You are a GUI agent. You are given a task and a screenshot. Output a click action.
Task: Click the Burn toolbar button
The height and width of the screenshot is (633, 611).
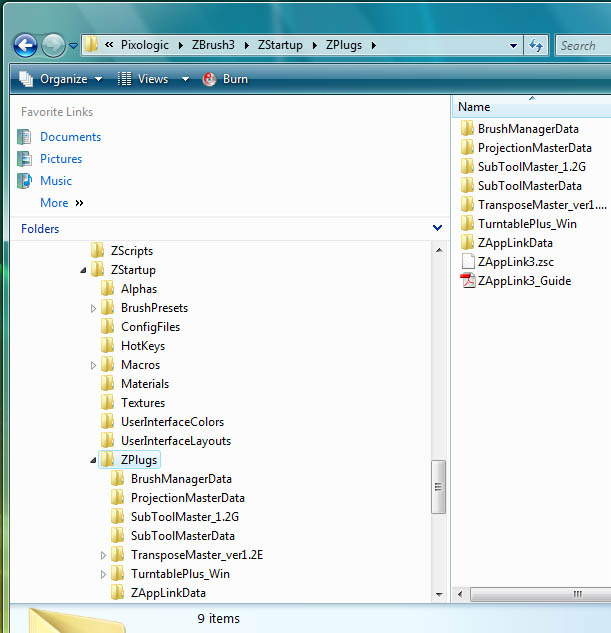click(225, 79)
